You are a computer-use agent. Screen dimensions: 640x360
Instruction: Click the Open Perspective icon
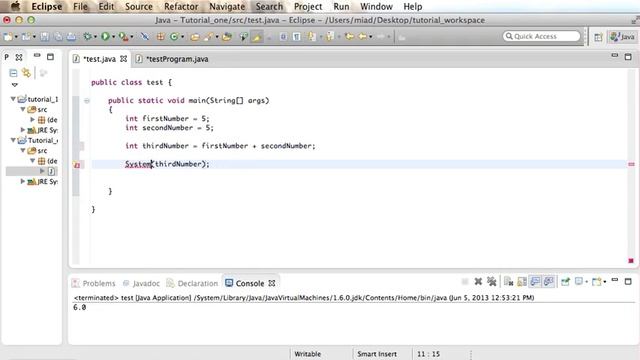[x=598, y=37]
